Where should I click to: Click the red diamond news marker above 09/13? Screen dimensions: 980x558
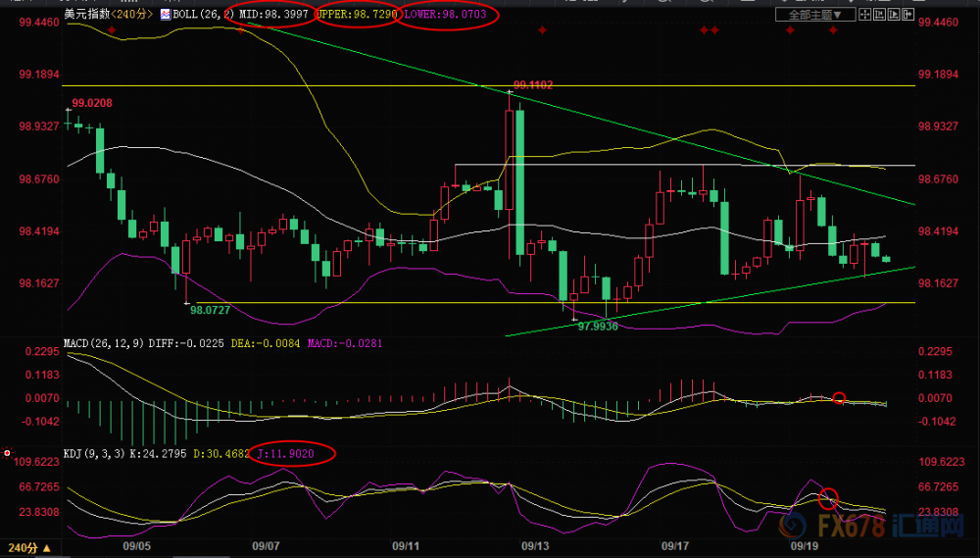542,30
